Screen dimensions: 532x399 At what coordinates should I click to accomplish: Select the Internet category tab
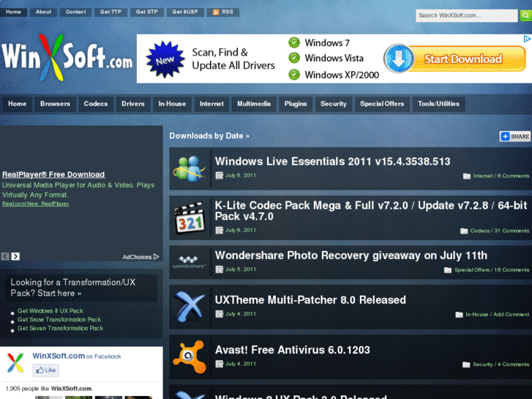(x=211, y=104)
